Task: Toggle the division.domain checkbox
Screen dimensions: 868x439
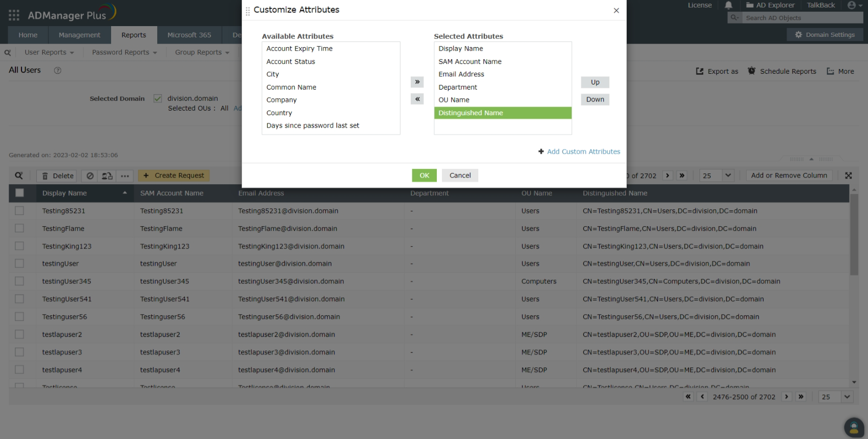Action: click(158, 98)
